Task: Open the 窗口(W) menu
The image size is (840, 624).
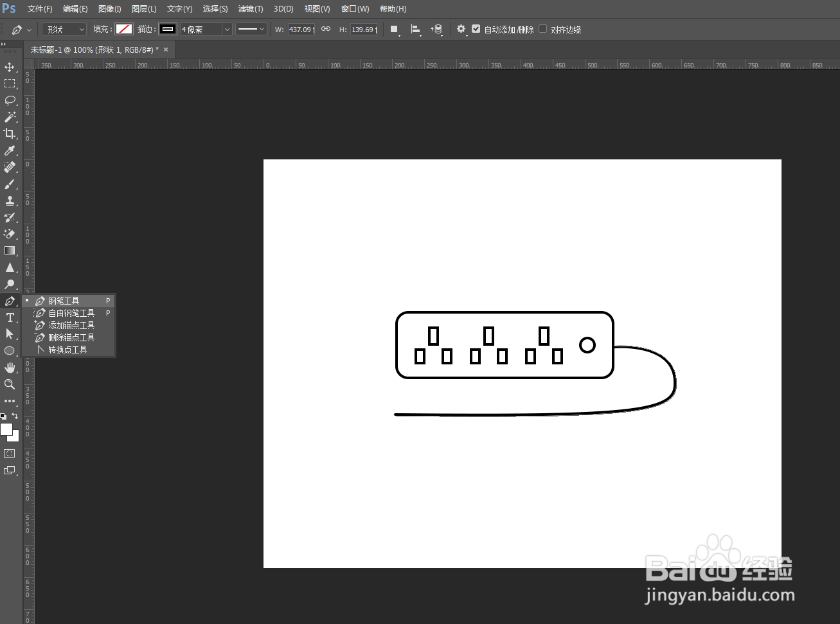Action: pyautogui.click(x=355, y=9)
